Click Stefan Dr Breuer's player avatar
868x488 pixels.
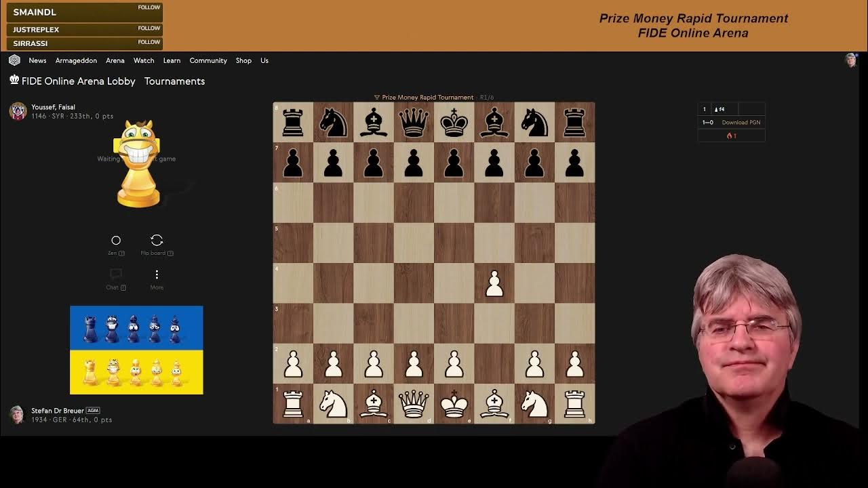[x=17, y=414]
